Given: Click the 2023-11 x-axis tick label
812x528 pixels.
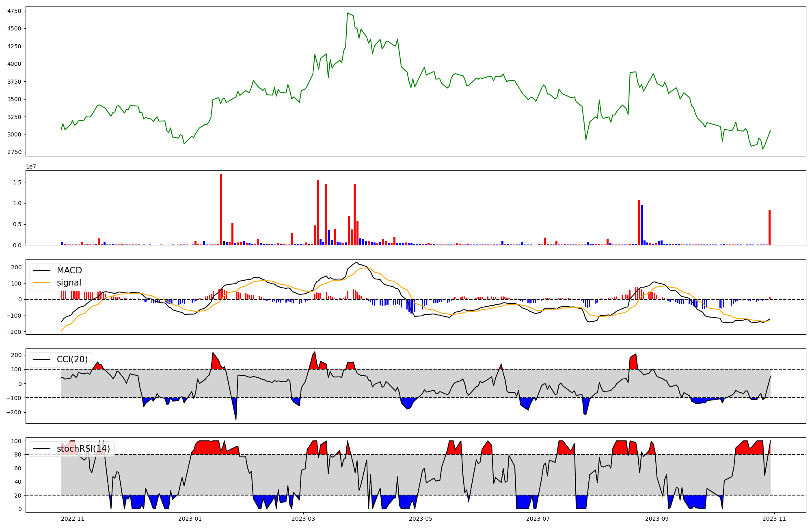Looking at the screenshot, I should tap(774, 519).
